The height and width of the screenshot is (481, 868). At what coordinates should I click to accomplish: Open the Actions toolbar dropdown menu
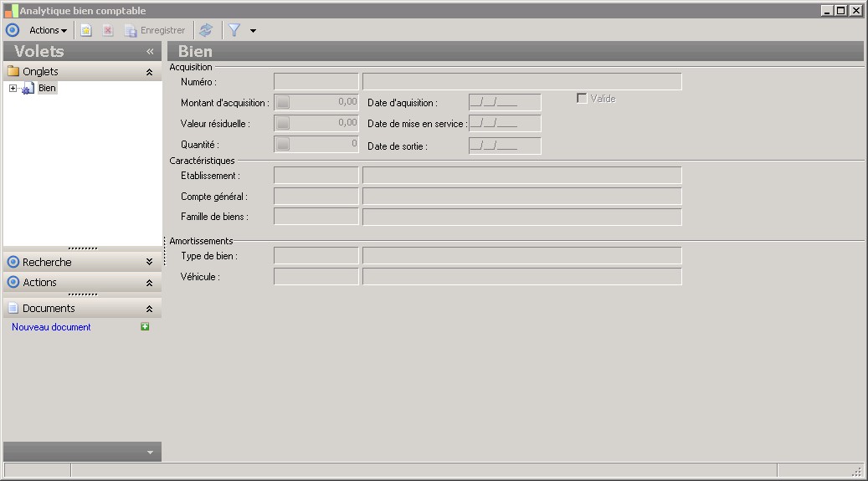click(49, 30)
